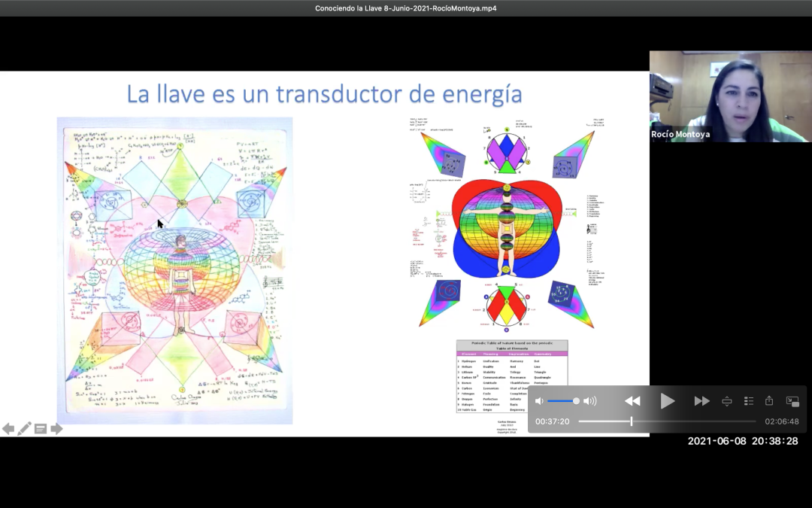
Task: Seek near the end of the timeline
Action: tap(748, 421)
